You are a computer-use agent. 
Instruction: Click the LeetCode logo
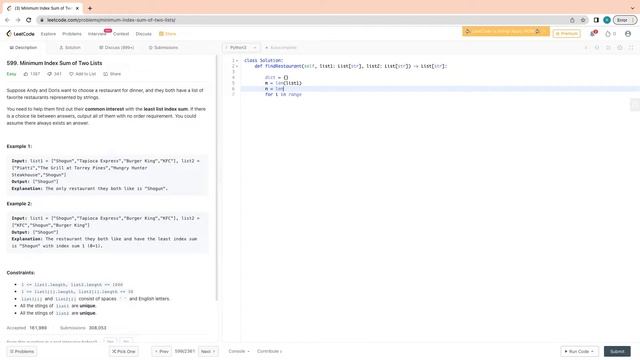(20, 34)
